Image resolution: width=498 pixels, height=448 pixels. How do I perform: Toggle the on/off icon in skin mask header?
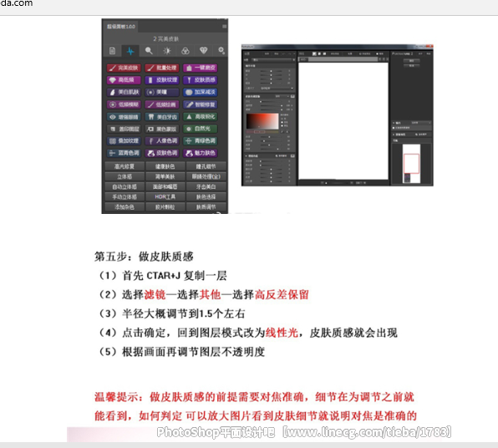tap(292, 96)
